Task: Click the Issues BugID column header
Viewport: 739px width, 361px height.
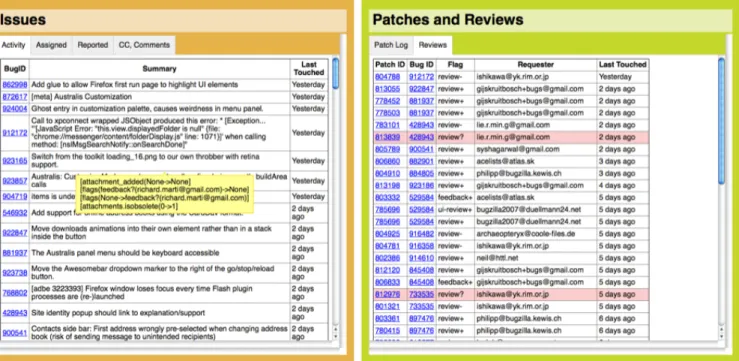Action: [15, 69]
